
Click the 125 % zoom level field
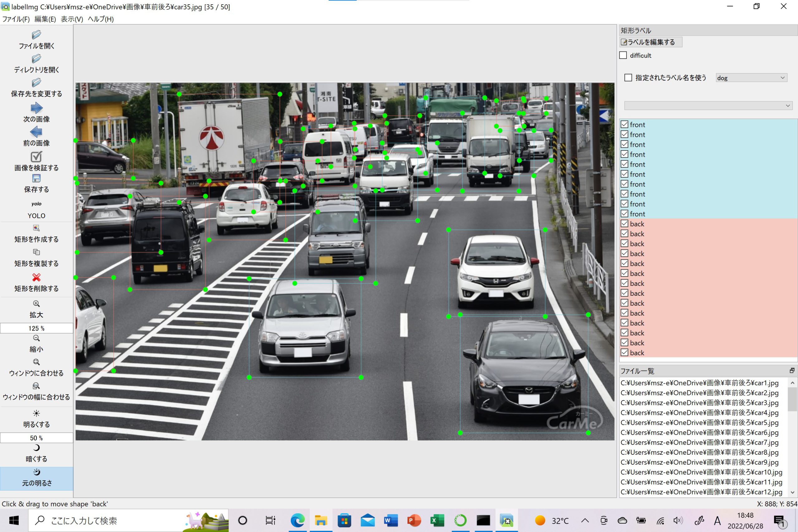pyautogui.click(x=36, y=328)
